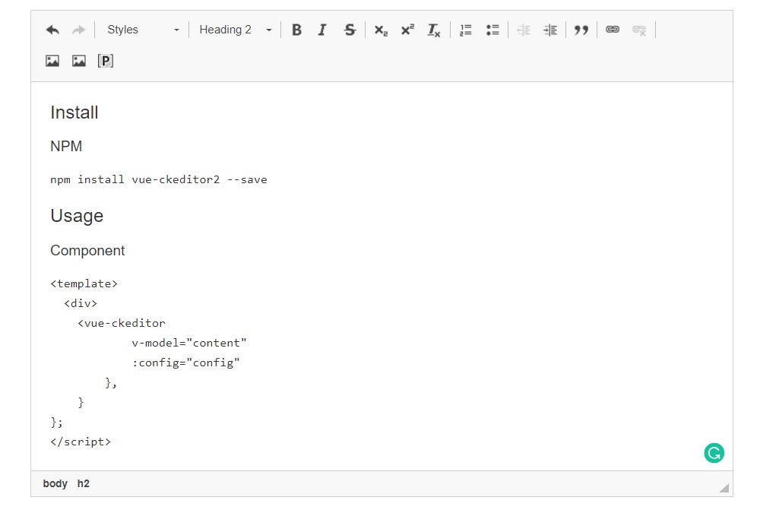
Task: Toggle Strikethrough formatting
Action: point(350,30)
